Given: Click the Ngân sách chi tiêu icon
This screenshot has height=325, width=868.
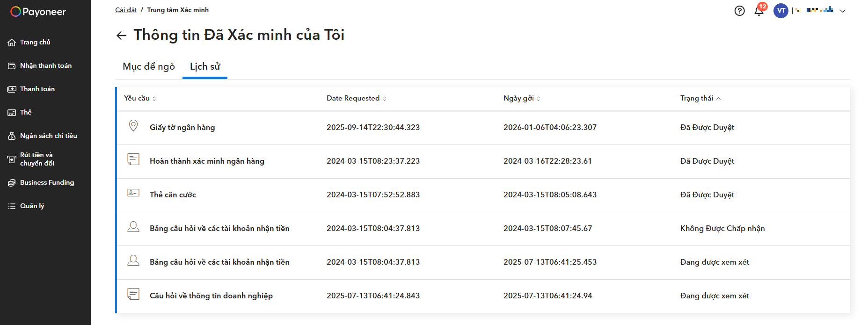Looking at the screenshot, I should 12,136.
